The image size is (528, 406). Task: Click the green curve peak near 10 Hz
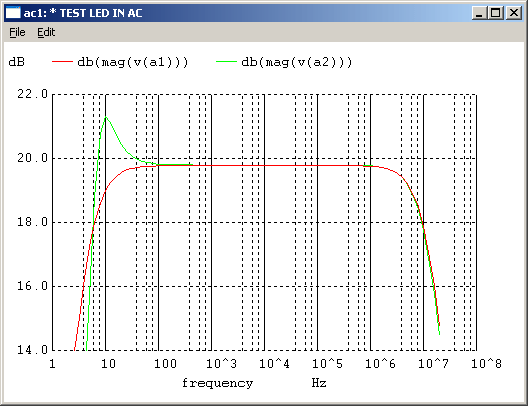106,117
